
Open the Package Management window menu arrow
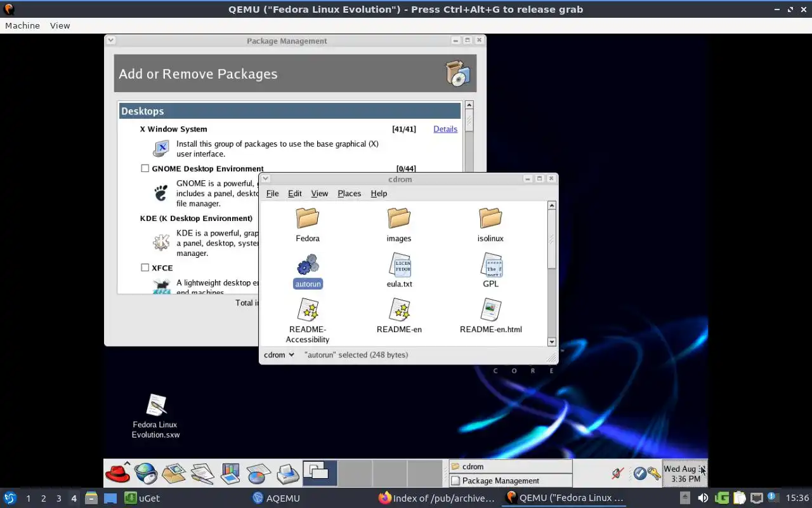click(x=110, y=40)
